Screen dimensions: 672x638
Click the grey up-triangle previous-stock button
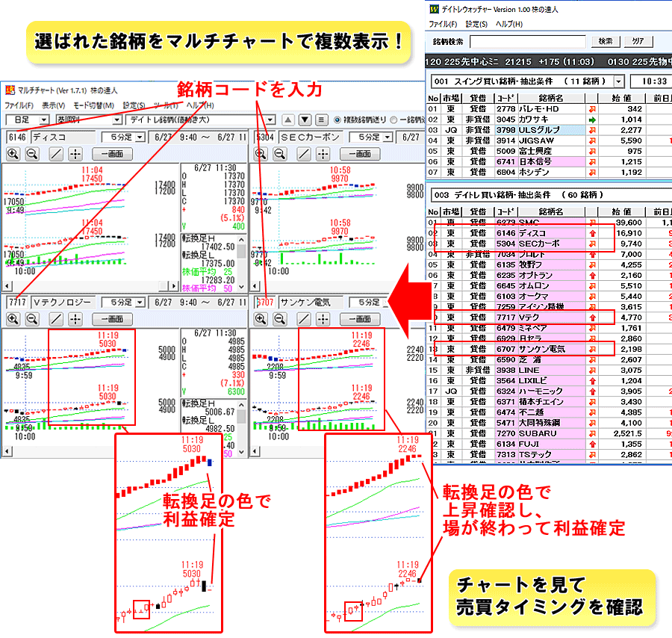click(288, 120)
